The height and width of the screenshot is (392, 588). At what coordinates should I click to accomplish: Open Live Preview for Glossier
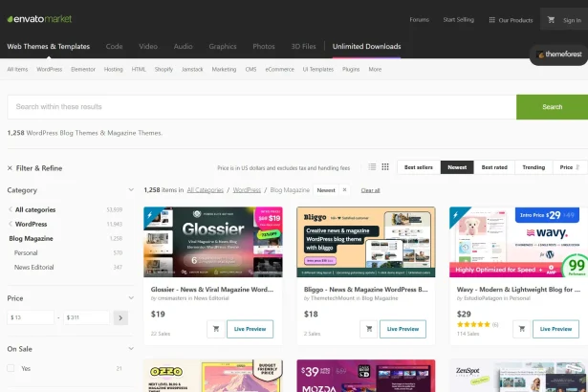250,329
